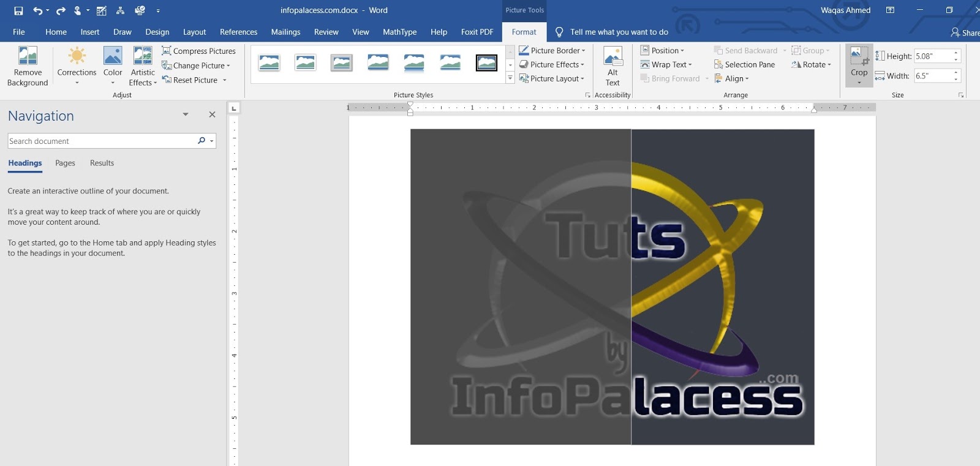Open the Position dropdown

click(662, 50)
